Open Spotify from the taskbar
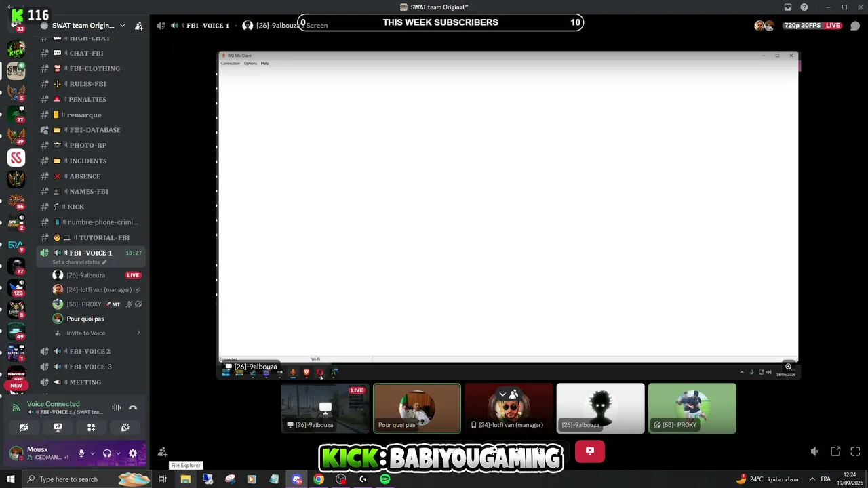The height and width of the screenshot is (488, 868). click(385, 479)
